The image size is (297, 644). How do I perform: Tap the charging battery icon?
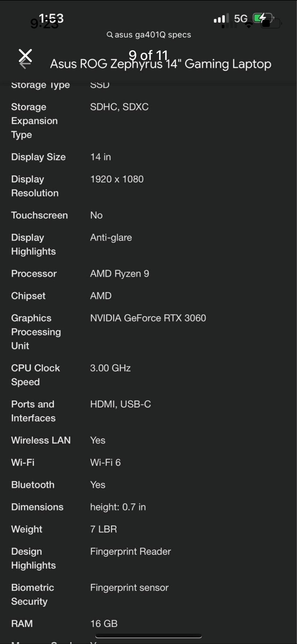[x=263, y=18]
